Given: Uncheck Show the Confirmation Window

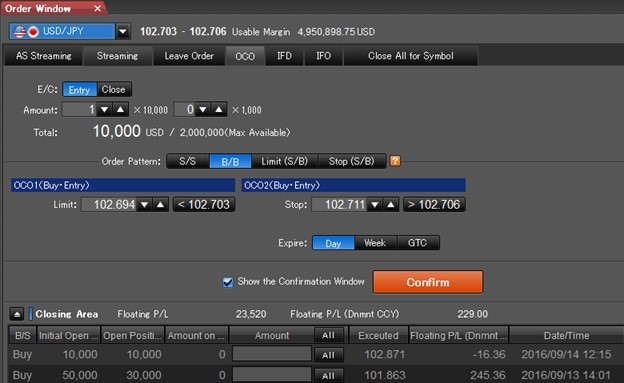Looking at the screenshot, I should point(228,282).
